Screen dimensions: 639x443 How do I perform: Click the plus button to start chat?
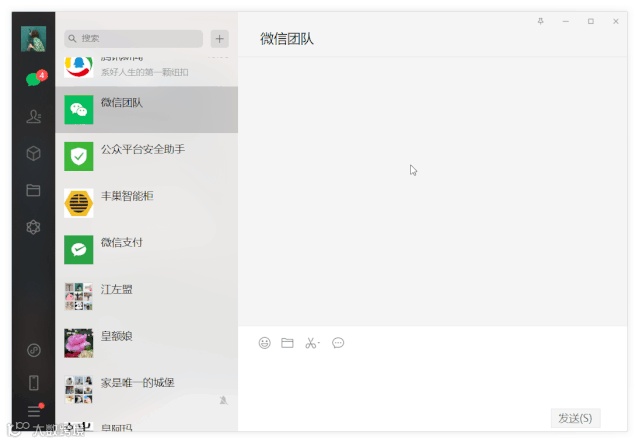coord(220,39)
